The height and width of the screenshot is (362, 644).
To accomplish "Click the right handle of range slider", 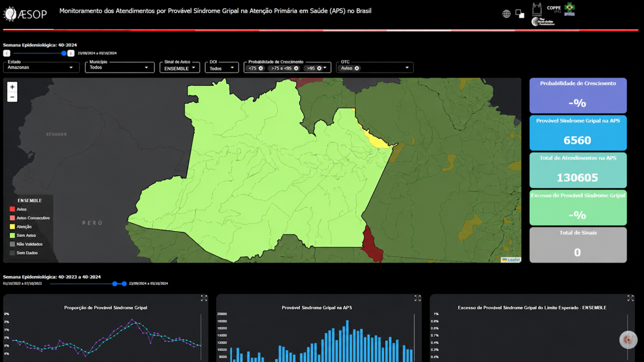I will click(124, 284).
